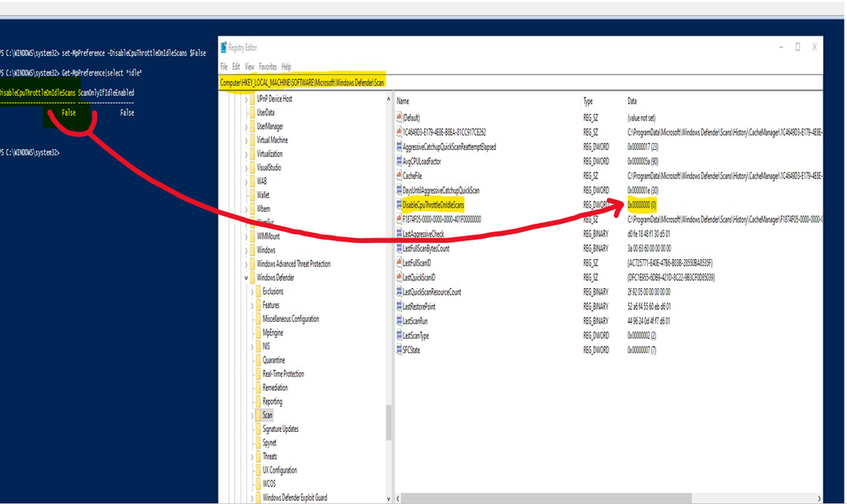Select the DaysUntilAggressiveCatchupQuickScan value
Screen dimensions: 847x504
pos(441,191)
